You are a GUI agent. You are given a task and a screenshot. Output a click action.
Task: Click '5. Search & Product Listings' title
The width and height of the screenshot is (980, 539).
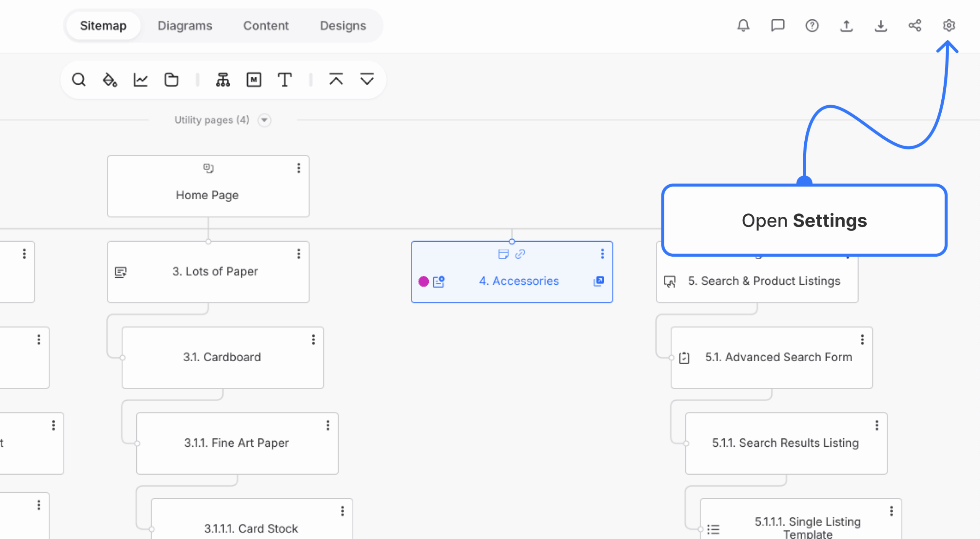pos(764,281)
